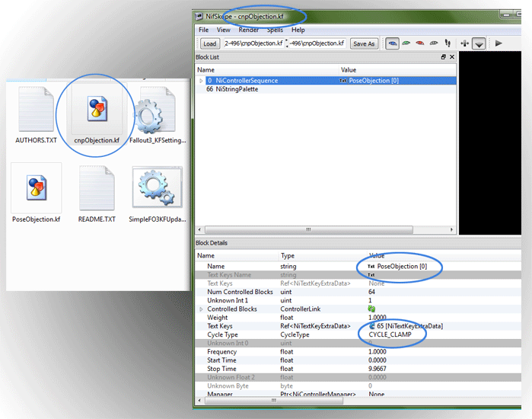Screen dimensions: 532x419
Task: Select the Fallout3_KFSetting gear file icon
Action: 155,110
